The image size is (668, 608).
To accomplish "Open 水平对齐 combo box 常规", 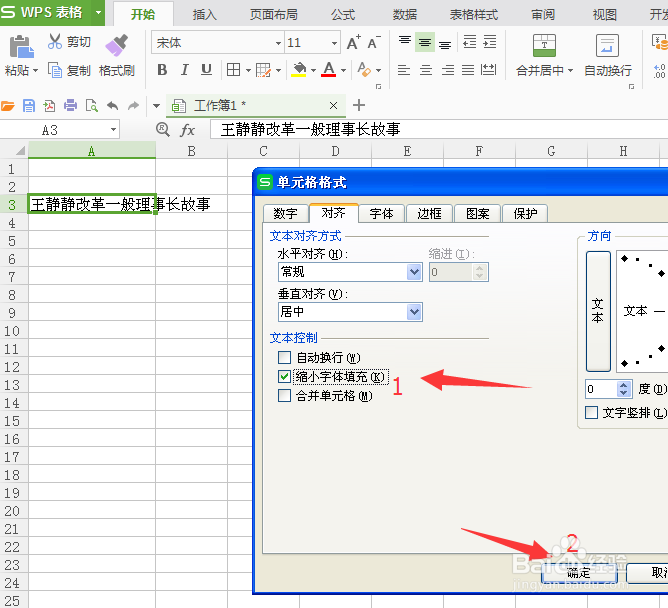I will [x=350, y=272].
